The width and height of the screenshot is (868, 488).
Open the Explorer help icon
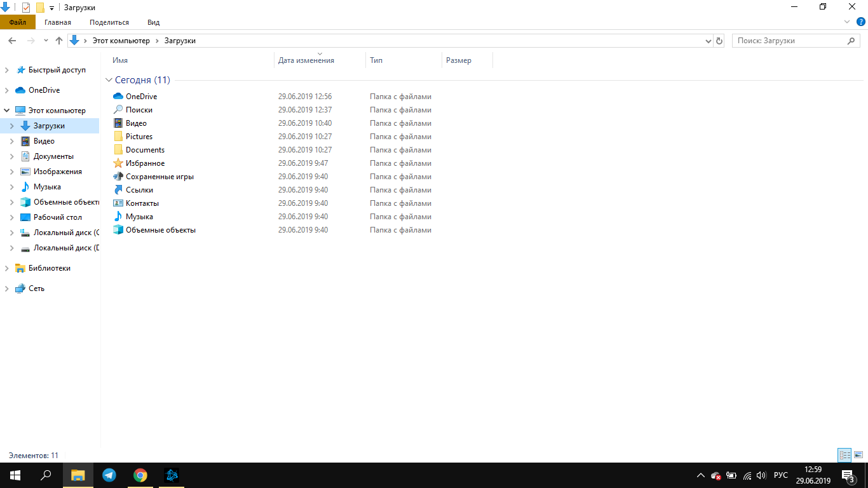861,22
